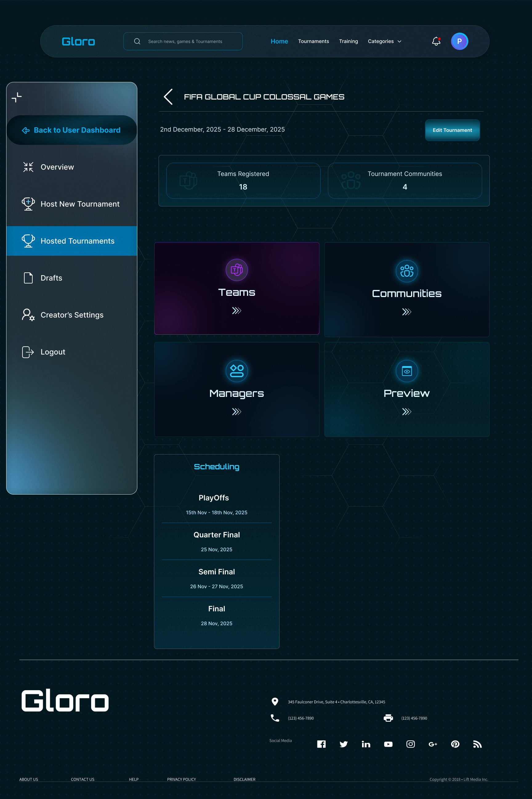Open the notifications bell

pyautogui.click(x=436, y=41)
